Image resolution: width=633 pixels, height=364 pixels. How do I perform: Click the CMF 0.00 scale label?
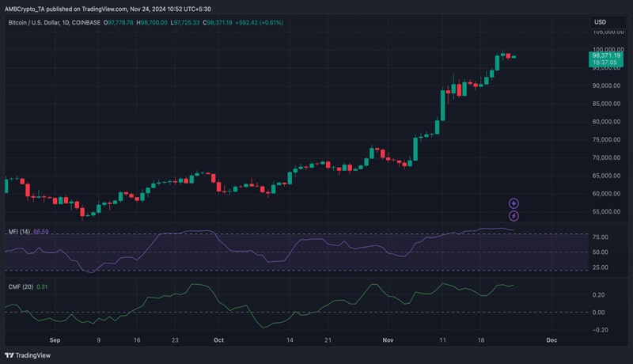pos(599,313)
